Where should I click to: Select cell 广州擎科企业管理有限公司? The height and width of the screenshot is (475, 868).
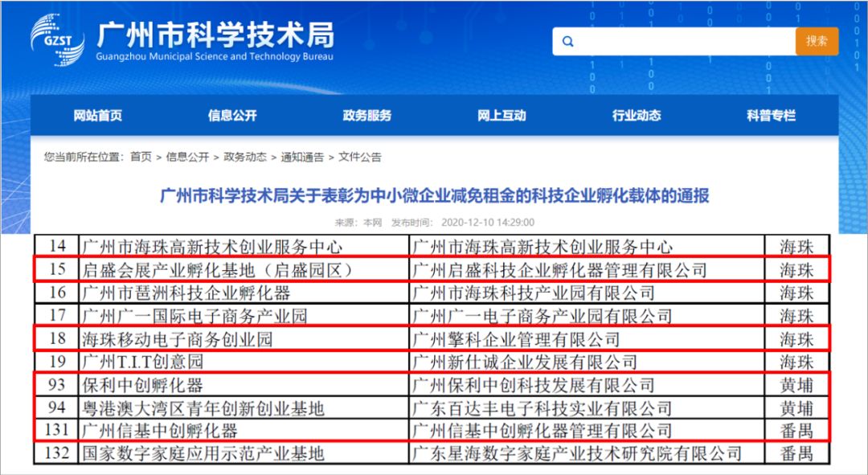pos(587,338)
